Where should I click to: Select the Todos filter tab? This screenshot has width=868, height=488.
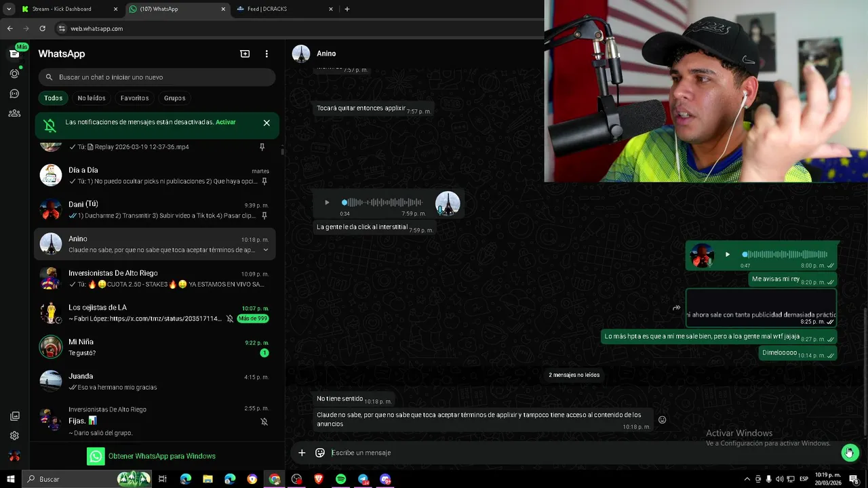pyautogui.click(x=53, y=98)
